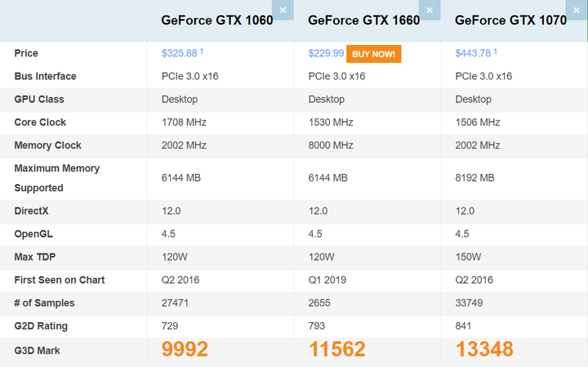588x367 pixels.
Task: Open the $443.78 price link
Action: coord(473,53)
